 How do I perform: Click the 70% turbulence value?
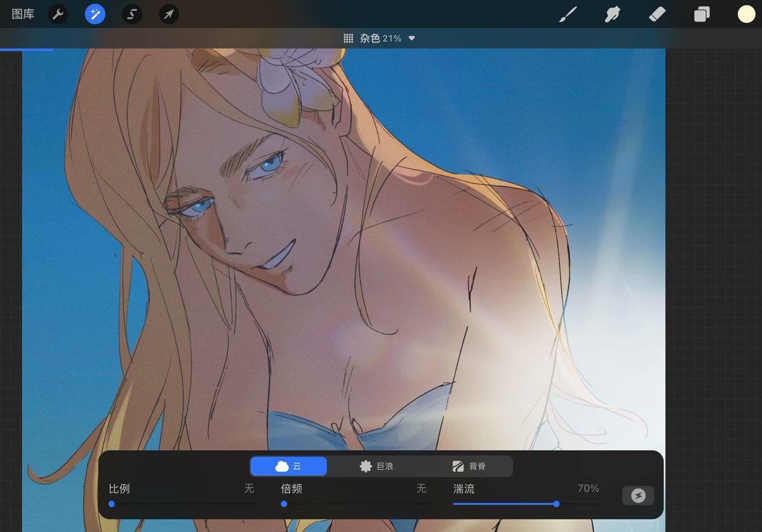(x=588, y=488)
